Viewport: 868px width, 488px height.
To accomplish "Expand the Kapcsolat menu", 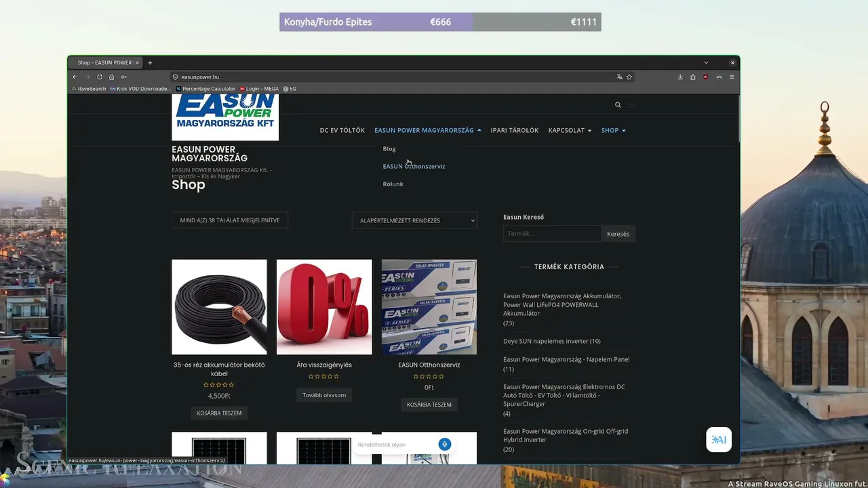I will pos(570,130).
